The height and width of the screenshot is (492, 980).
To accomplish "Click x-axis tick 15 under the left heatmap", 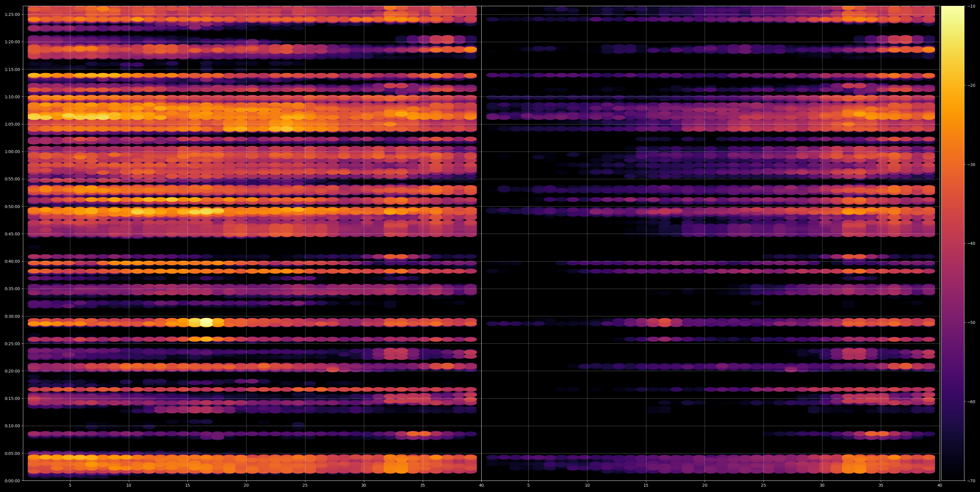I will 187,486.
